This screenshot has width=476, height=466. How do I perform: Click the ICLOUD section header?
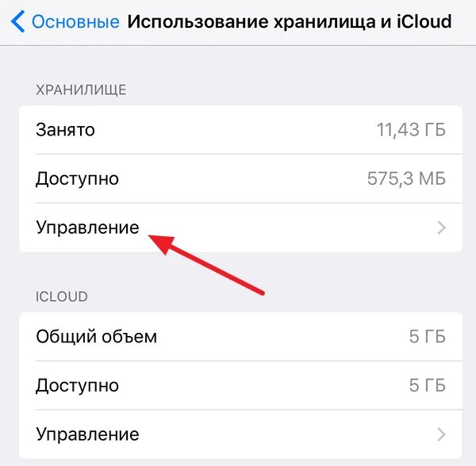[62, 297]
